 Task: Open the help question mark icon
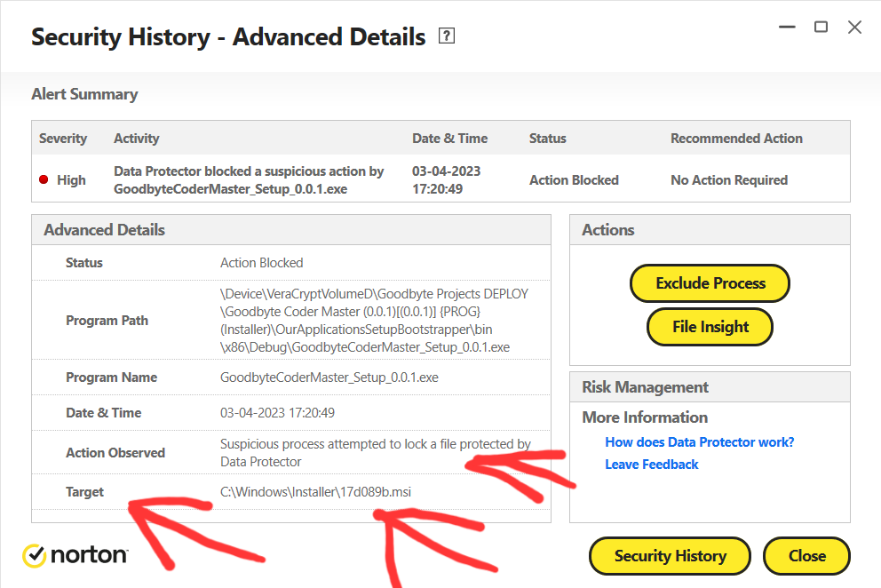[446, 36]
